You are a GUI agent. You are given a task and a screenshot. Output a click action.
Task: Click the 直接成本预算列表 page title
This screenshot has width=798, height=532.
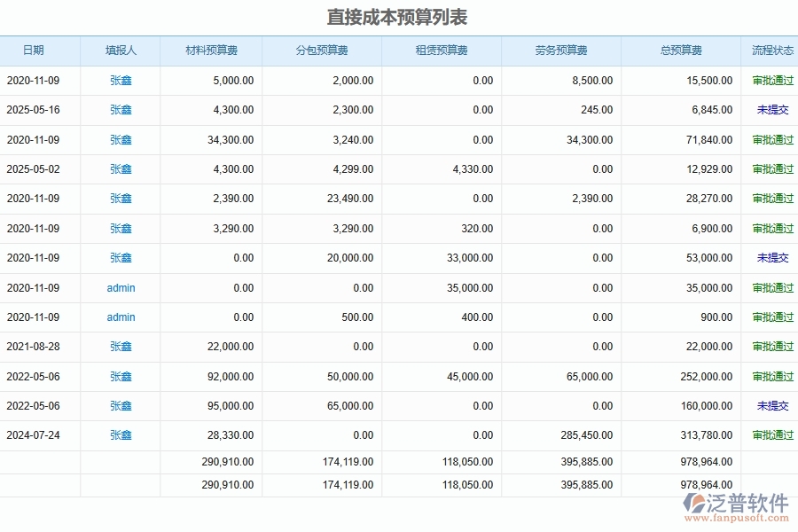pyautogui.click(x=399, y=16)
